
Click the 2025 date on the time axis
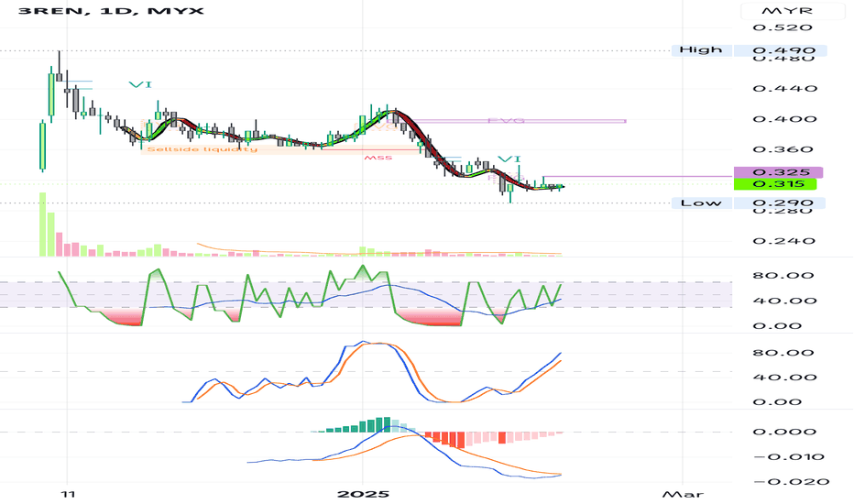tap(363, 494)
